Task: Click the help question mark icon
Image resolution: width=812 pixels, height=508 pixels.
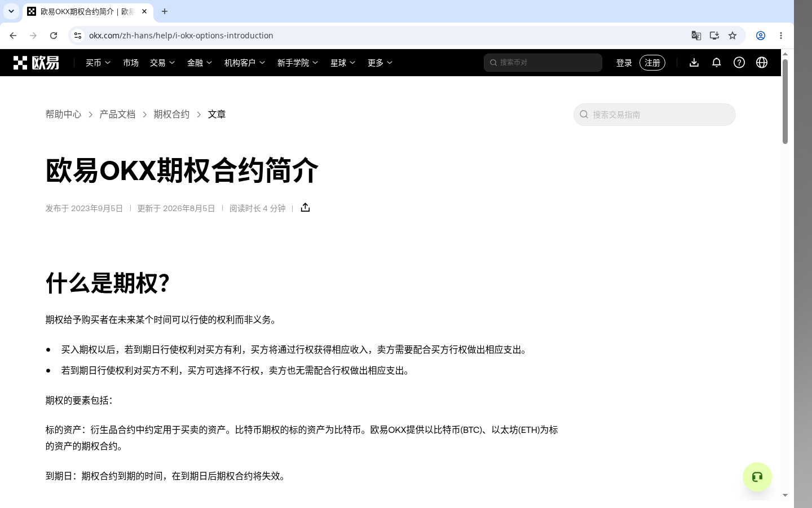Action: 739,63
